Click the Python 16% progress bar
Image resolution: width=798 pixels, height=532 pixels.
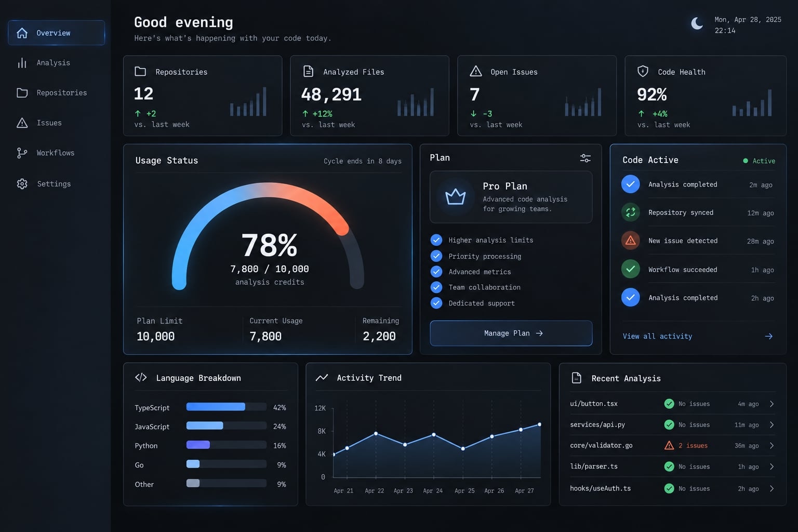click(x=227, y=445)
